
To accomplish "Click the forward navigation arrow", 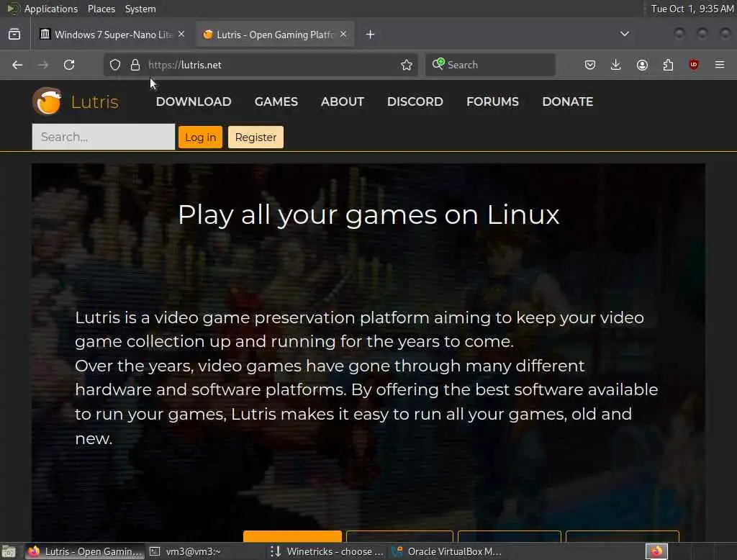I will pyautogui.click(x=43, y=65).
